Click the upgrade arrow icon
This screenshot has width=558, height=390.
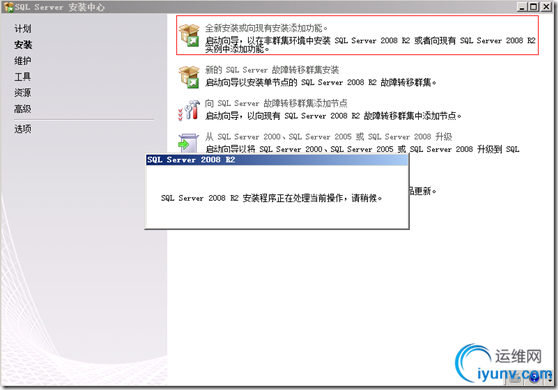click(188, 143)
